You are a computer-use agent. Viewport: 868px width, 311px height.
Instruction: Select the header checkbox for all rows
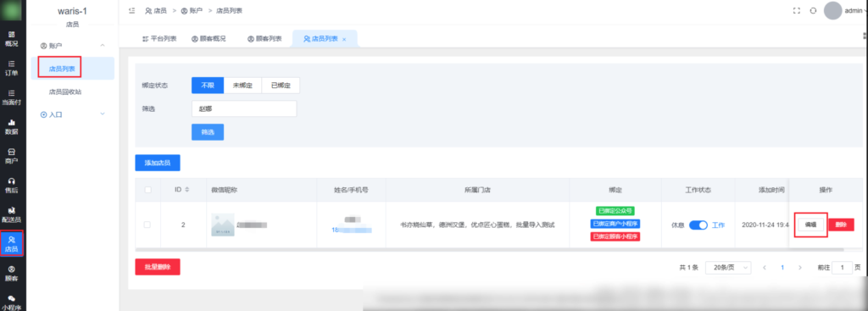pyautogui.click(x=147, y=190)
